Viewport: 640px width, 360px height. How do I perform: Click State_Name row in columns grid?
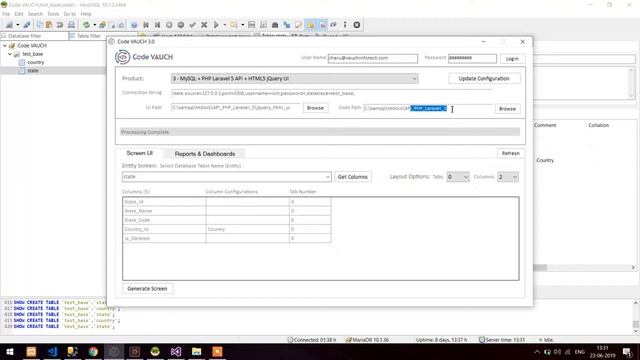point(227,211)
